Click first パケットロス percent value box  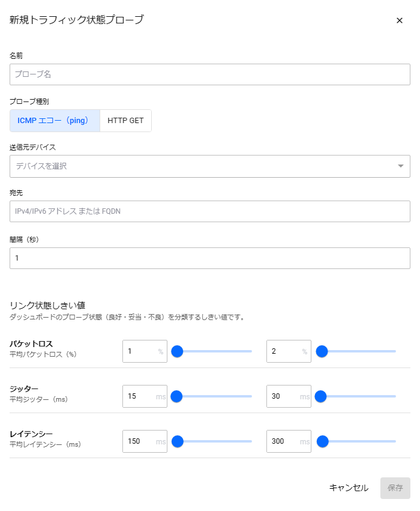(x=145, y=351)
